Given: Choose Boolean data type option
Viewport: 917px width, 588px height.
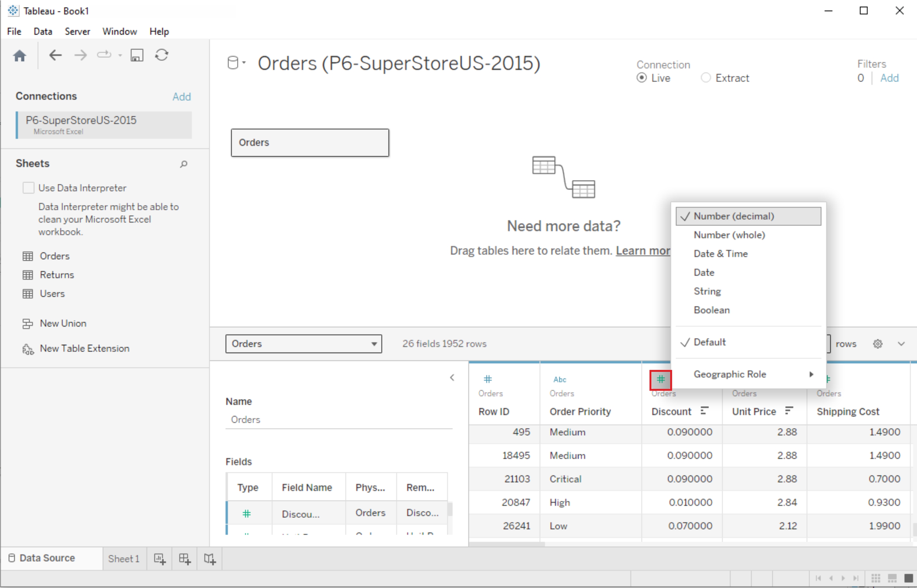Looking at the screenshot, I should pyautogui.click(x=748, y=310).
